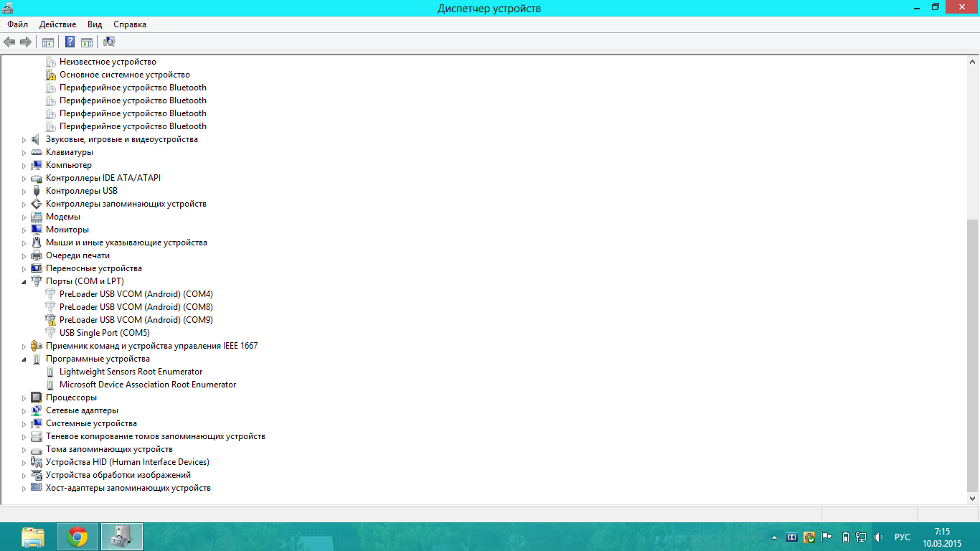Click the Back arrow toolbar icon
Viewport: 980px width, 551px height.
9,42
